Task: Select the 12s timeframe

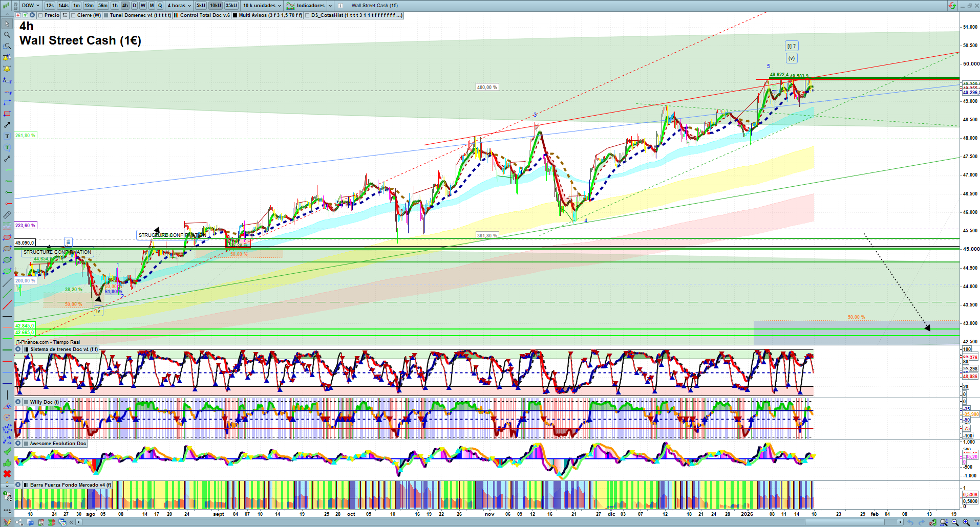Action: pos(50,6)
